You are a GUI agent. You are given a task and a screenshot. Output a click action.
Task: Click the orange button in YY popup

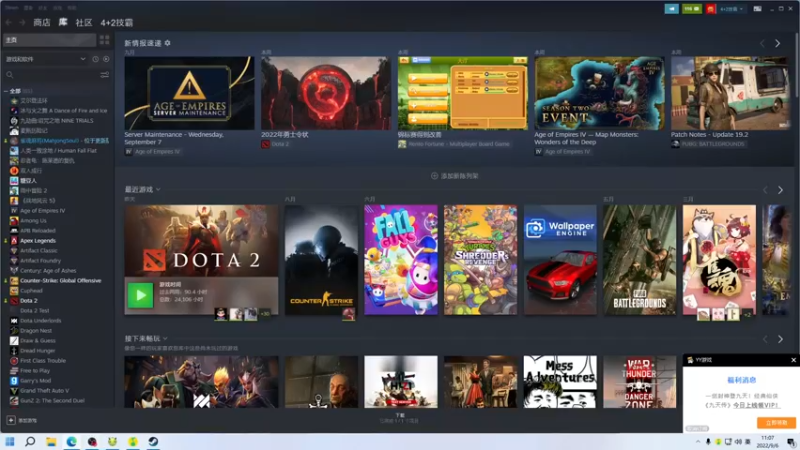coord(776,423)
